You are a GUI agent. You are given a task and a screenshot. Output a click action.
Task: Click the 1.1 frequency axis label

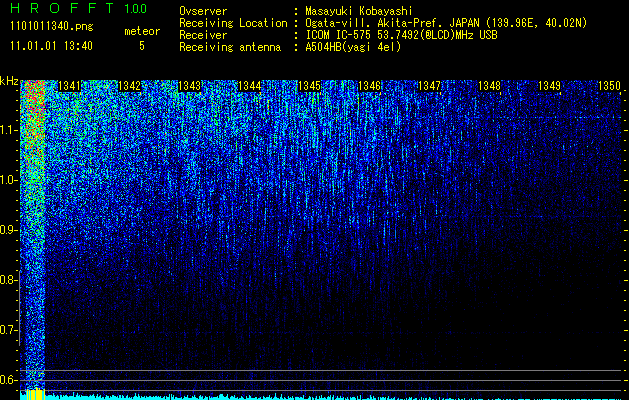click(9, 131)
